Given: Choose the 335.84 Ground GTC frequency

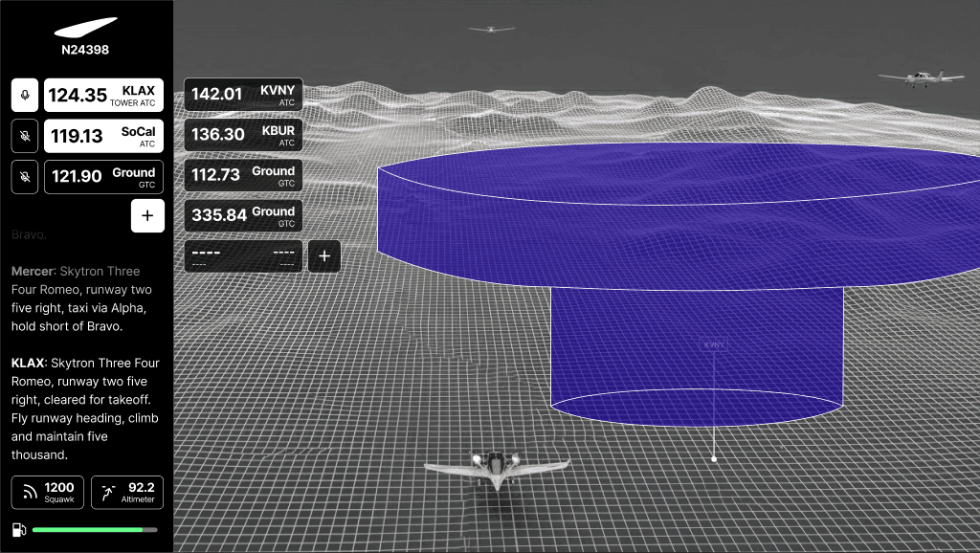Looking at the screenshot, I should click(x=243, y=215).
